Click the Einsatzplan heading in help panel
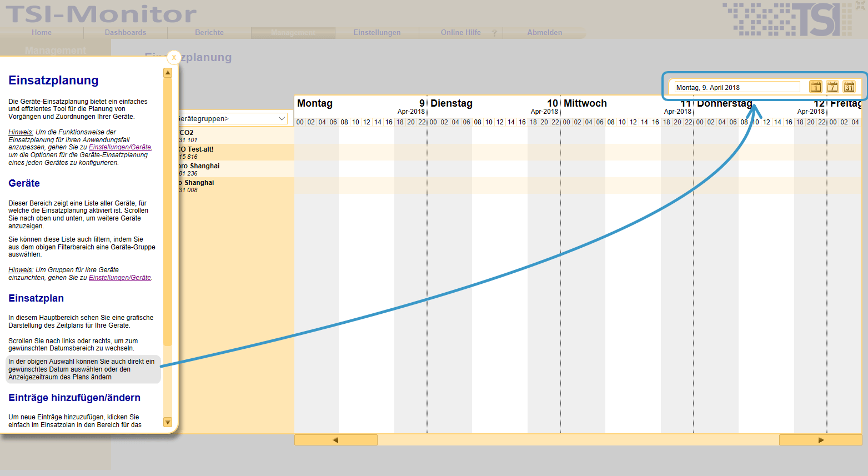The image size is (868, 476). [x=36, y=298]
